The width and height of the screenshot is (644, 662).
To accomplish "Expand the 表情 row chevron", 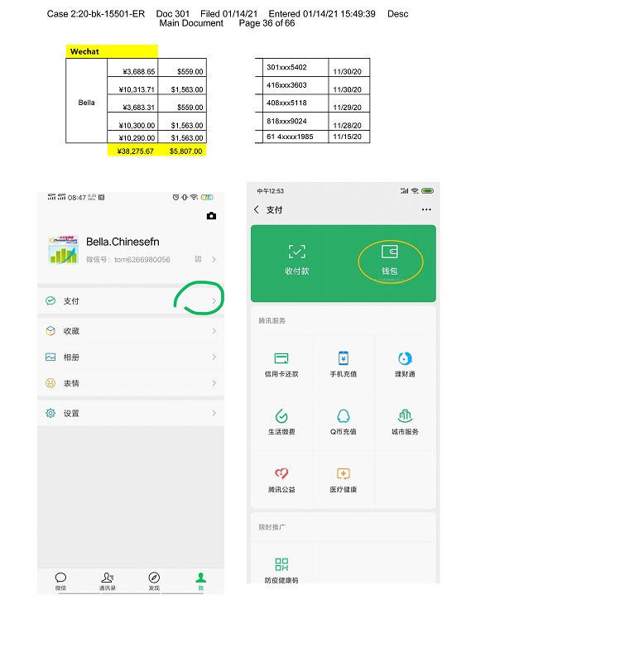I will pos(214,383).
